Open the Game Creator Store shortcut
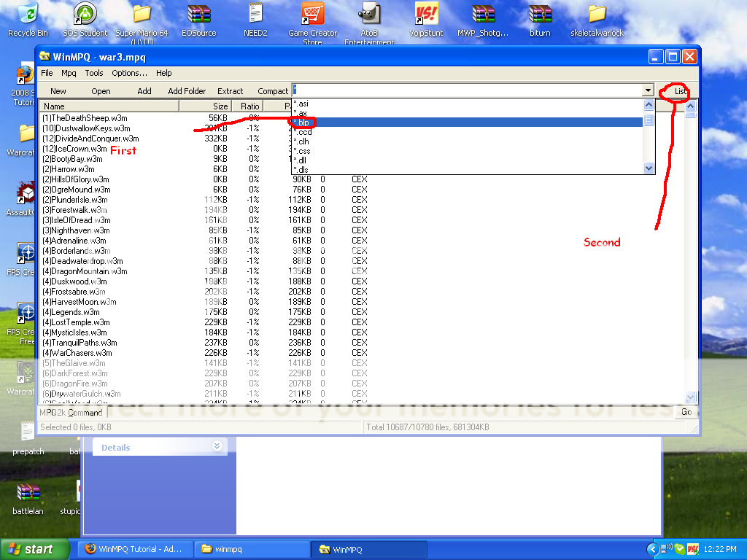 click(x=312, y=15)
